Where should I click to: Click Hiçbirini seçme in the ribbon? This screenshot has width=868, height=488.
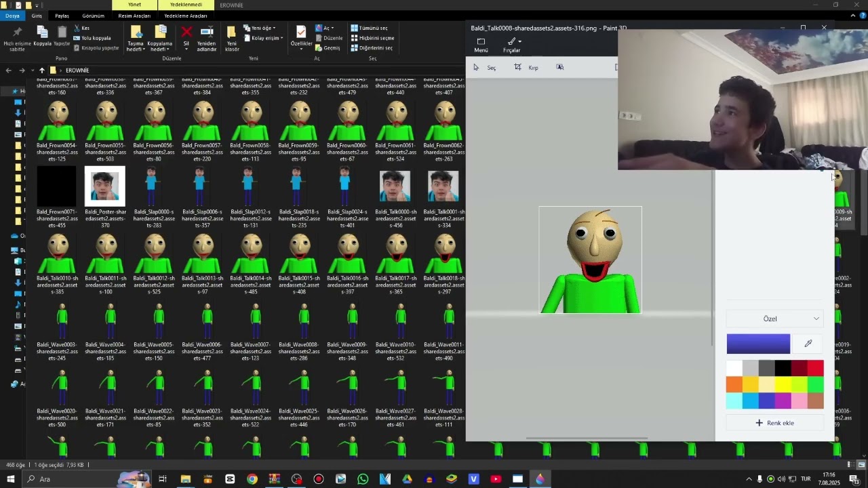pos(372,38)
